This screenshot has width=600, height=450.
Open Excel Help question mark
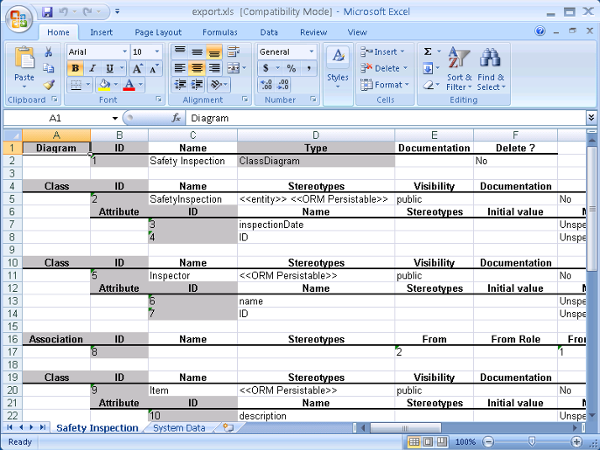click(540, 31)
